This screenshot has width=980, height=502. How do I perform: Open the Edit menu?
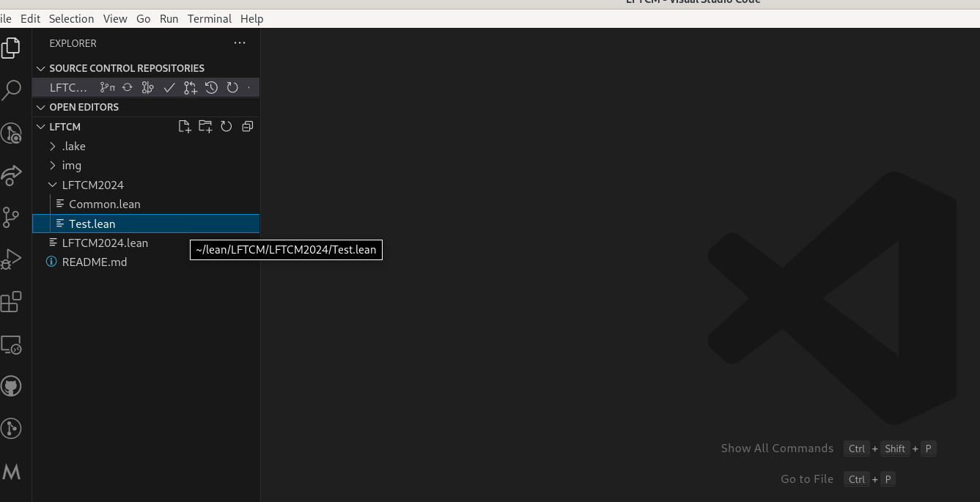pos(30,18)
